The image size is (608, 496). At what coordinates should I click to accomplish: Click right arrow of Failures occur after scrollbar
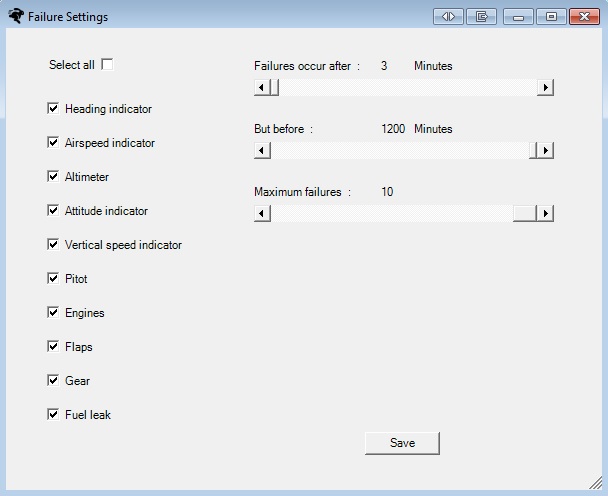[x=545, y=87]
